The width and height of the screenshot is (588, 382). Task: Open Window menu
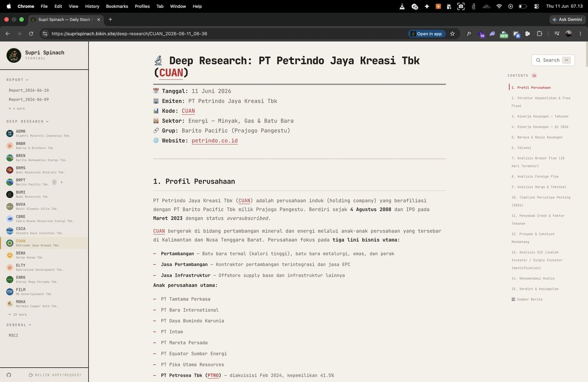(x=178, y=6)
